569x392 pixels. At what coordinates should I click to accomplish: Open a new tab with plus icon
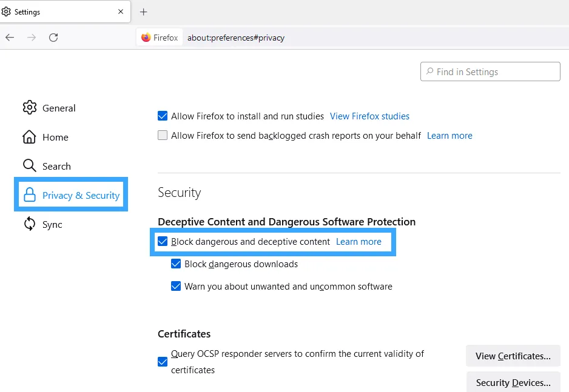click(144, 12)
